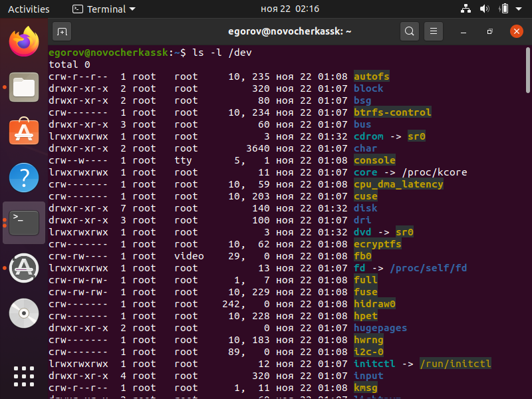Launch Software Updater from the dock
The height and width of the screenshot is (399, 532).
[x=24, y=267]
